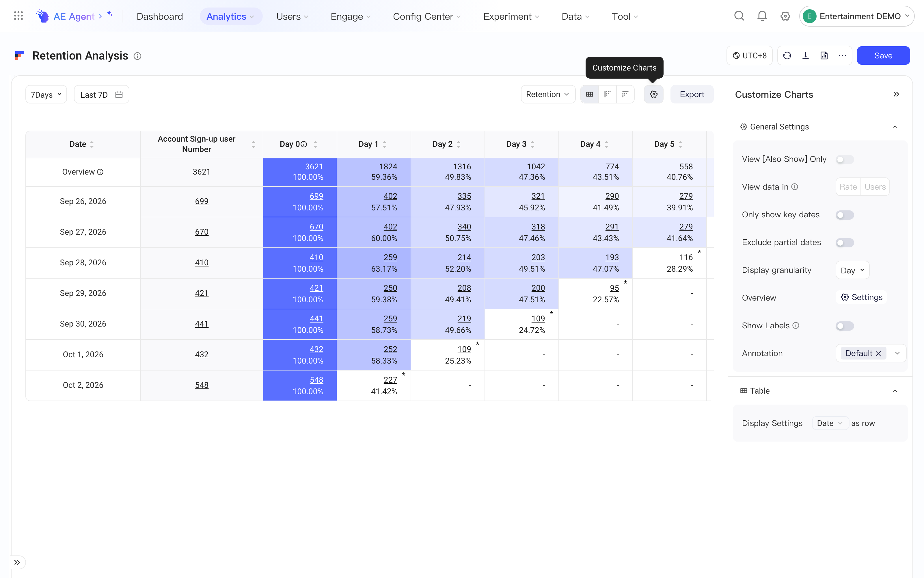Open notifications bell icon
The height and width of the screenshot is (578, 924).
pos(762,16)
